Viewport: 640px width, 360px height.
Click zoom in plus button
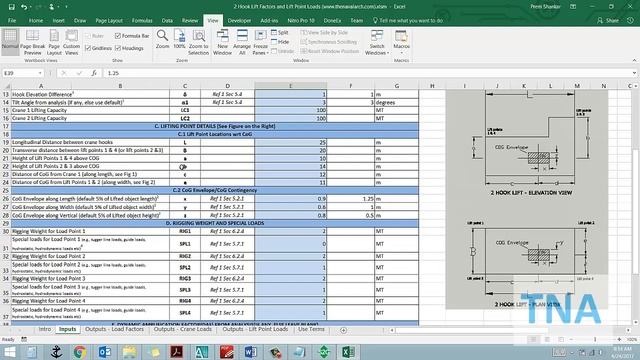(x=619, y=340)
